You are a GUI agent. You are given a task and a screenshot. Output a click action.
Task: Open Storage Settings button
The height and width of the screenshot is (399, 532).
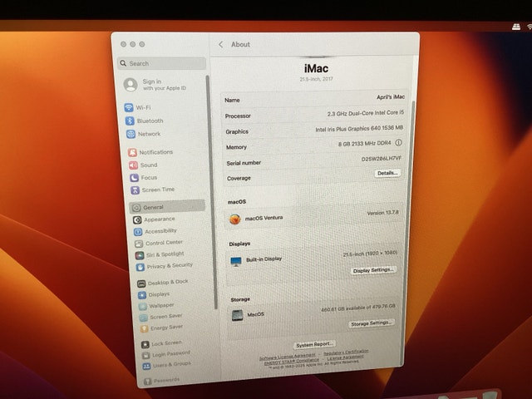pos(371,323)
